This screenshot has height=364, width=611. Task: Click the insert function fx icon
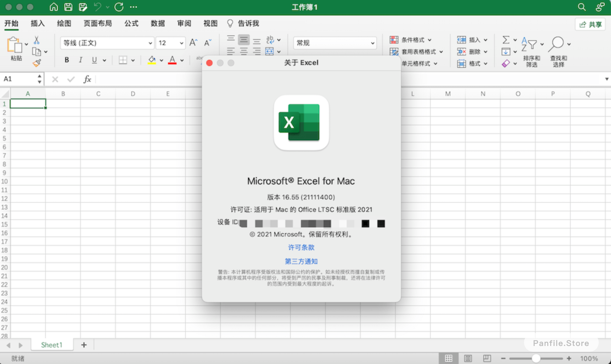coord(87,79)
